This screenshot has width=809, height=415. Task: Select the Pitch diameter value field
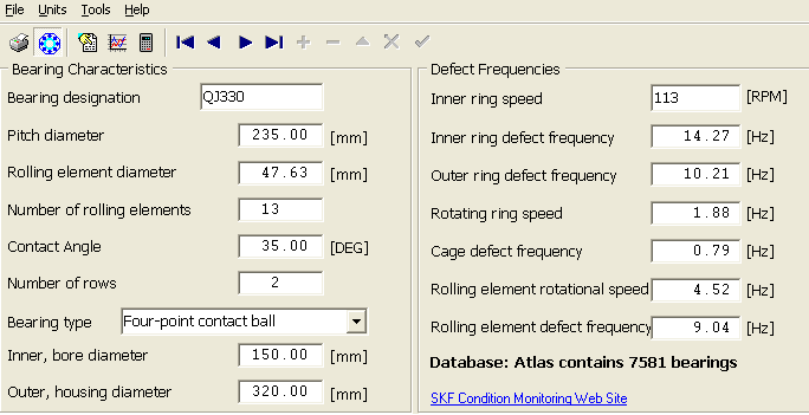coord(281,135)
